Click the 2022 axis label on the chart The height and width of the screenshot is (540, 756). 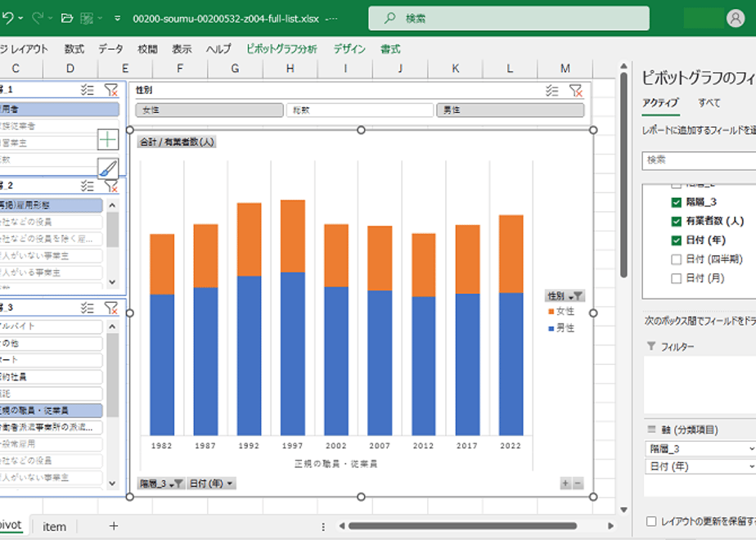point(511,446)
